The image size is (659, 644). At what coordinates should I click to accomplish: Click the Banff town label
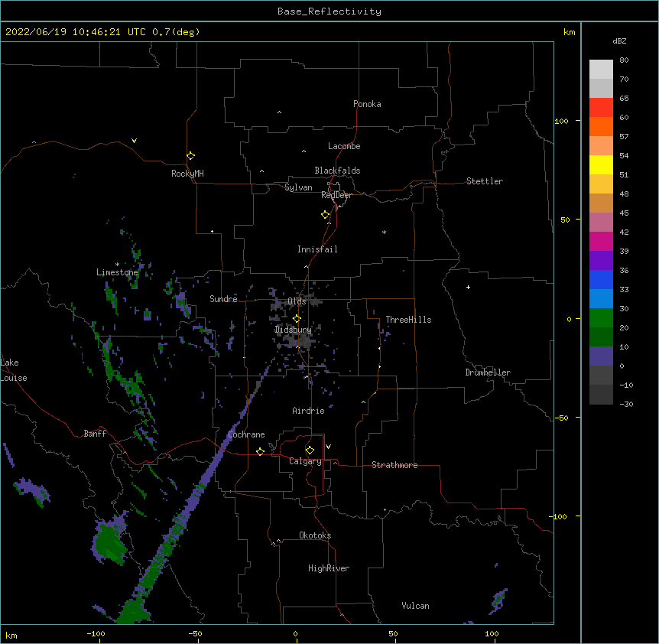pyautogui.click(x=95, y=434)
